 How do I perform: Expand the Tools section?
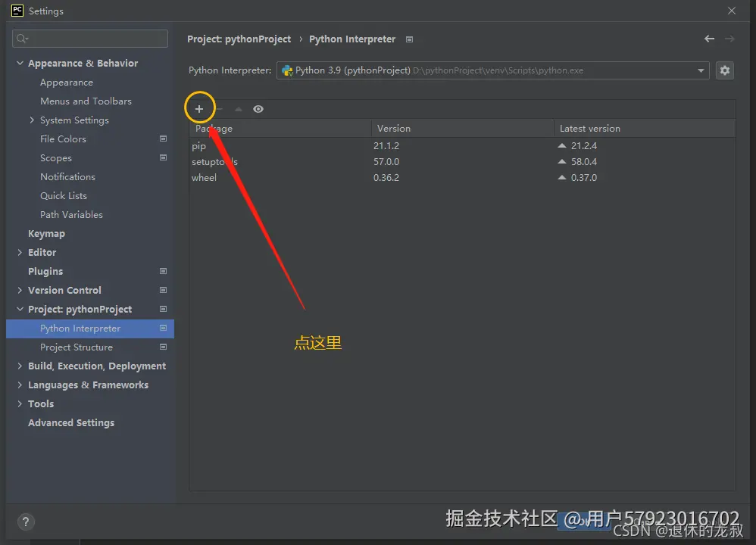click(x=20, y=403)
